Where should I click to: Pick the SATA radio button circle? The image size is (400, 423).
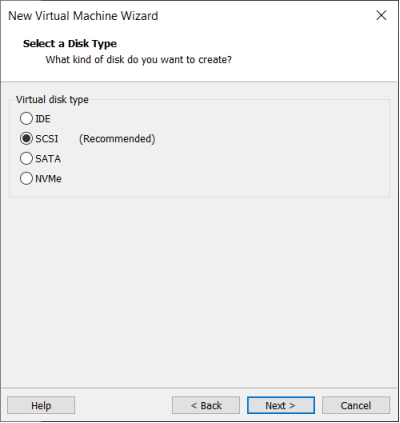(x=26, y=159)
